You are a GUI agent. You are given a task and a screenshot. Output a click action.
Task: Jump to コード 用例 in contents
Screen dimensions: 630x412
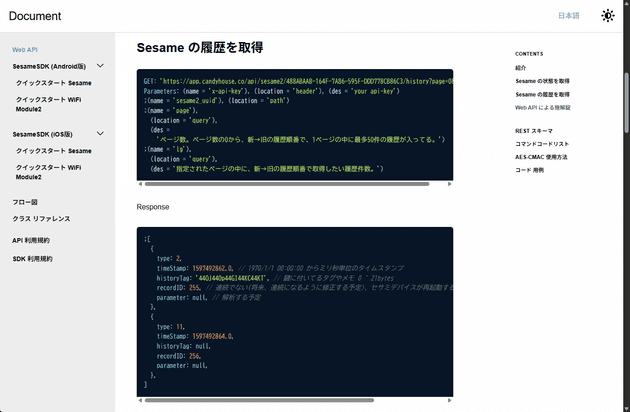click(530, 170)
